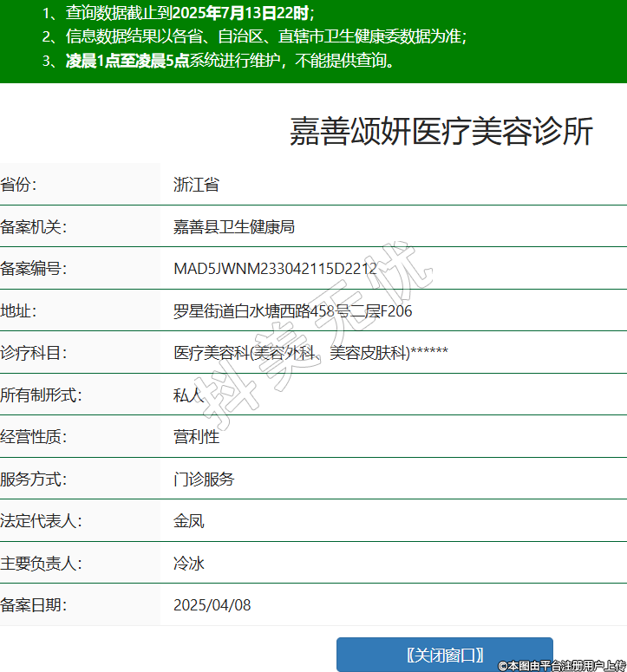Click the 营利性 business nature value
This screenshot has height=672, width=627.
[196, 437]
